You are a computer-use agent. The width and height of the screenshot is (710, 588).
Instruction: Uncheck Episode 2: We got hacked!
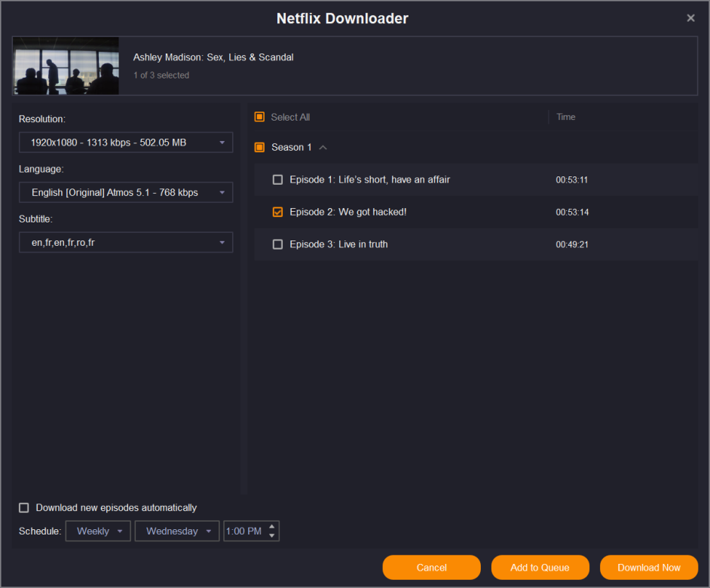pyautogui.click(x=277, y=212)
